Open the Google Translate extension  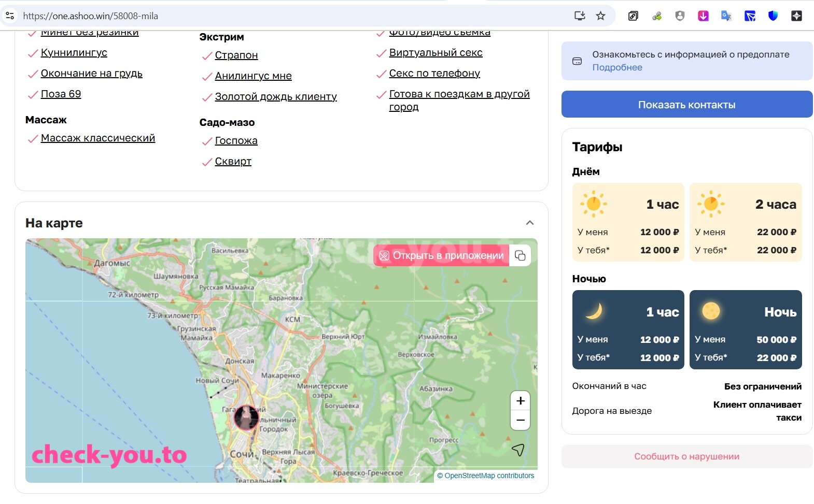(726, 16)
